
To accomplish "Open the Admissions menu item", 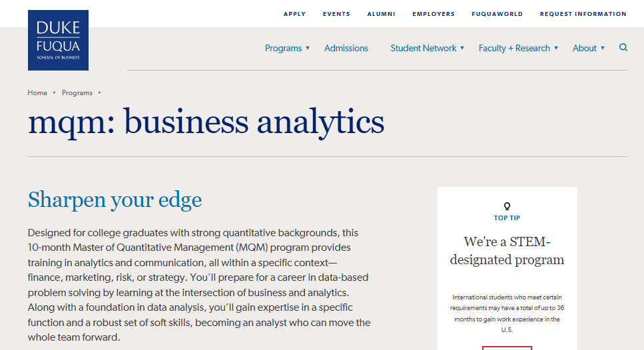I will click(x=346, y=48).
